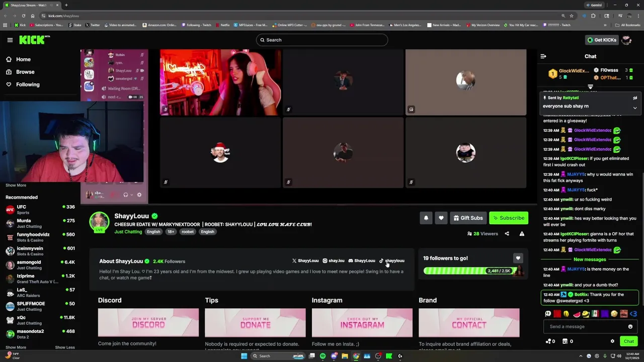644x362 pixels.
Task: Select the roobet tag
Action: point(188,232)
